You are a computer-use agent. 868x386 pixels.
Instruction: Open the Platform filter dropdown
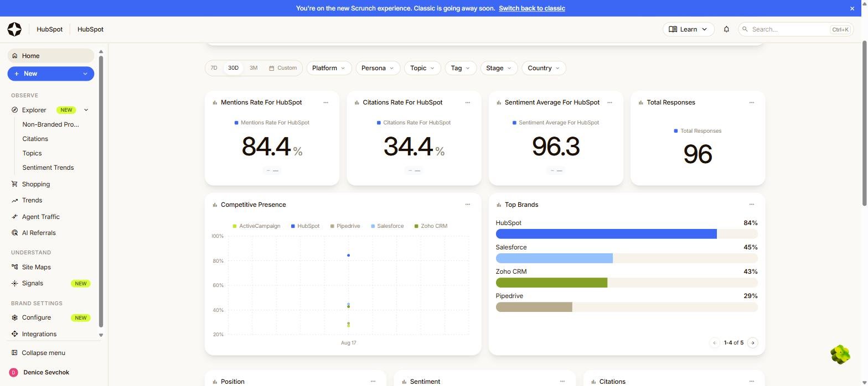click(x=329, y=68)
